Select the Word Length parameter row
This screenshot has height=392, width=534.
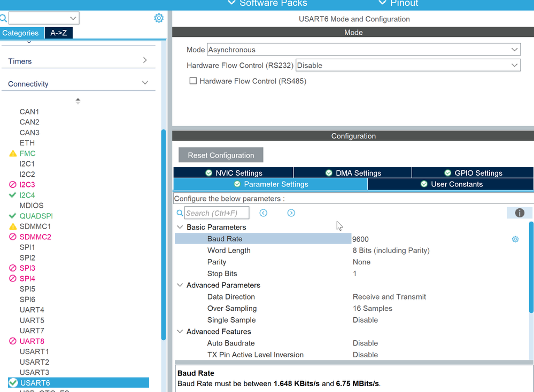coord(352,250)
